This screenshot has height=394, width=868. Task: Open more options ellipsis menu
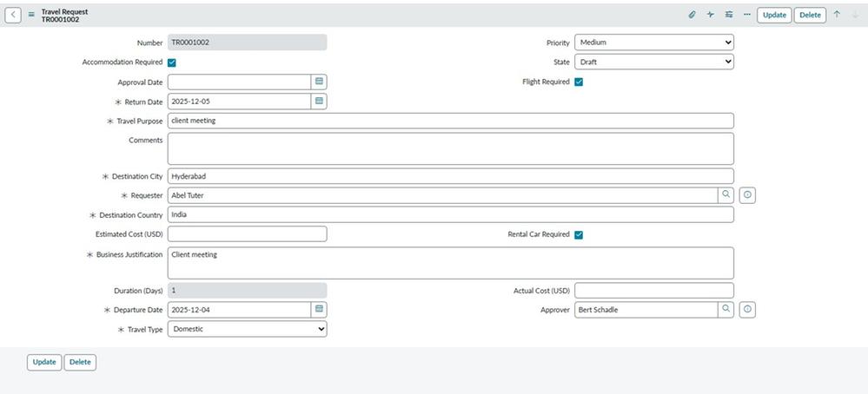coord(747,15)
